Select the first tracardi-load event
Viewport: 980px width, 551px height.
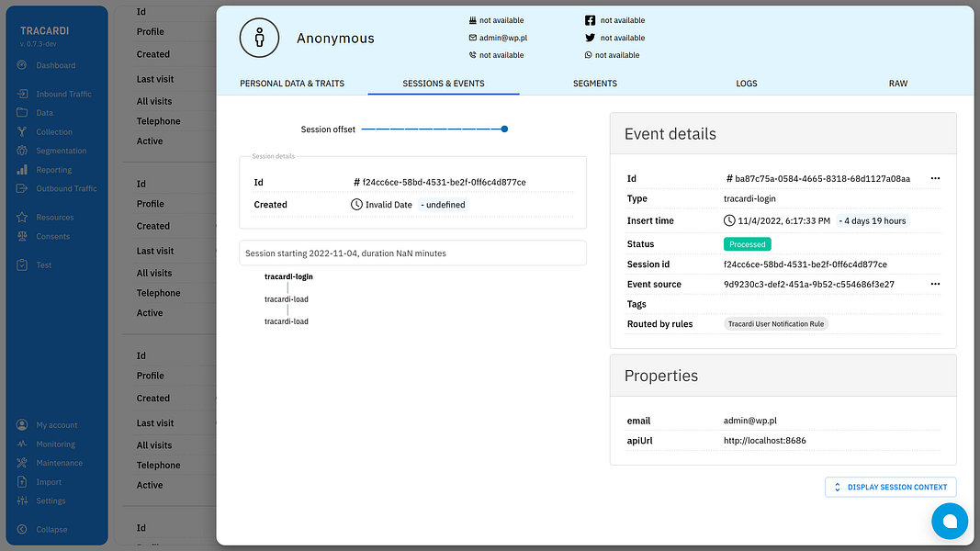(x=287, y=299)
